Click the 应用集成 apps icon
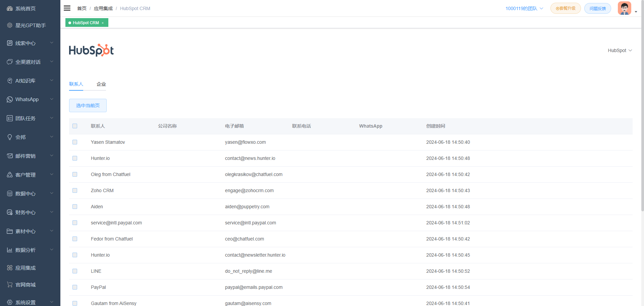 pyautogui.click(x=10, y=268)
